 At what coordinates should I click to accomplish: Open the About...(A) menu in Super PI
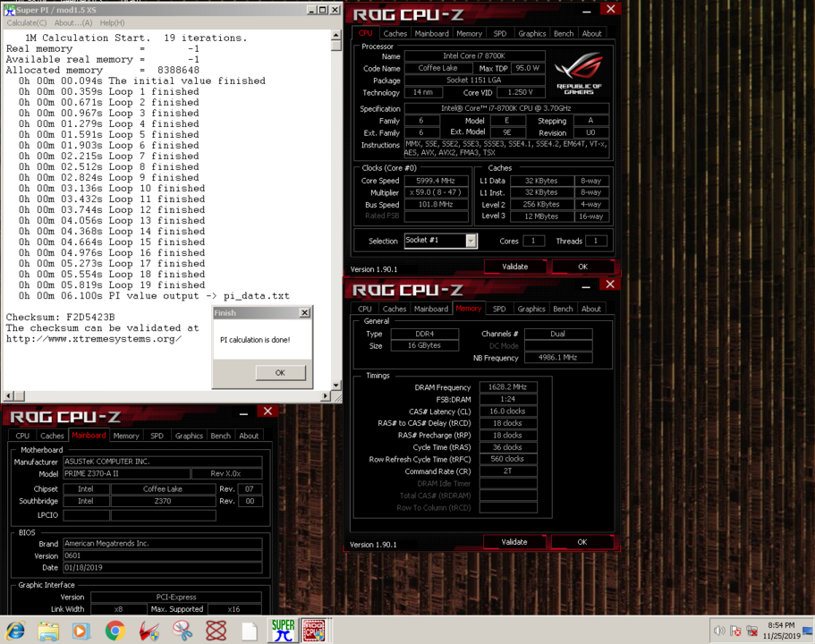73,23
